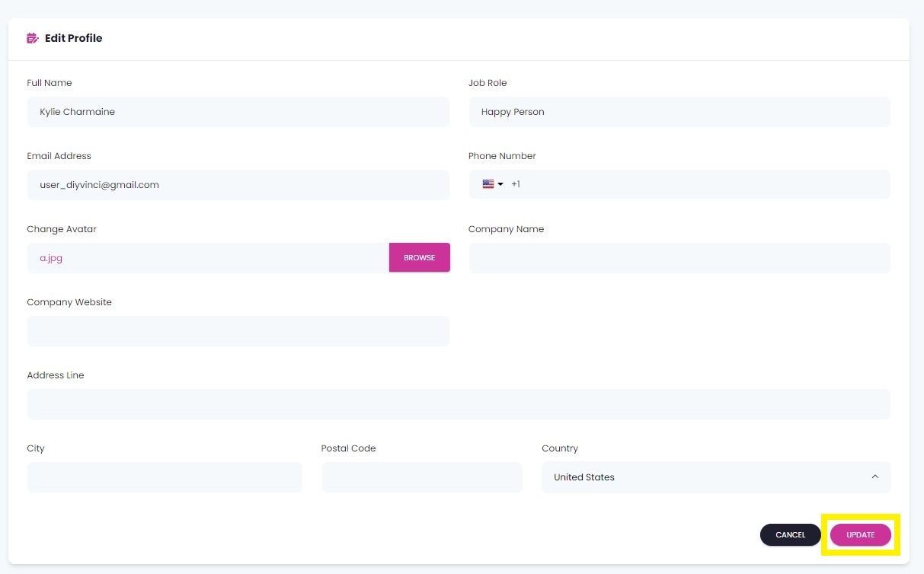Click the Change Avatar file field showing a.jpg

(x=208, y=258)
